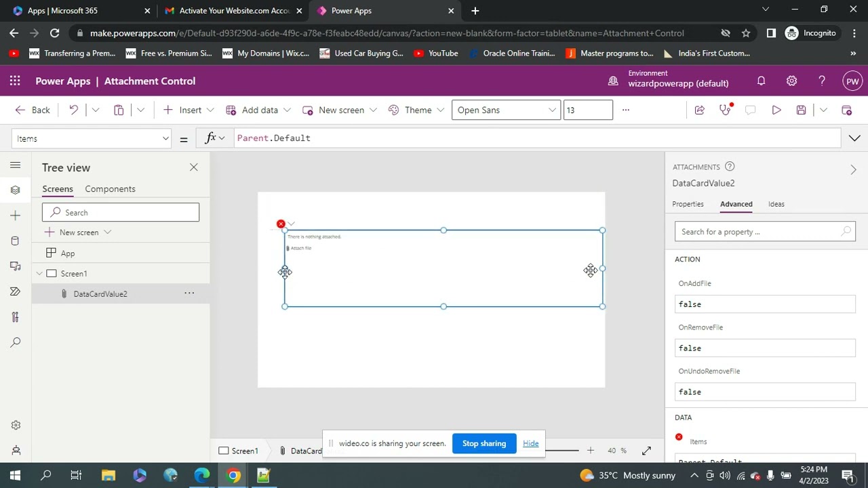Click the Paste clipboard icon
Image resolution: width=868 pixels, height=488 pixels.
click(x=119, y=110)
